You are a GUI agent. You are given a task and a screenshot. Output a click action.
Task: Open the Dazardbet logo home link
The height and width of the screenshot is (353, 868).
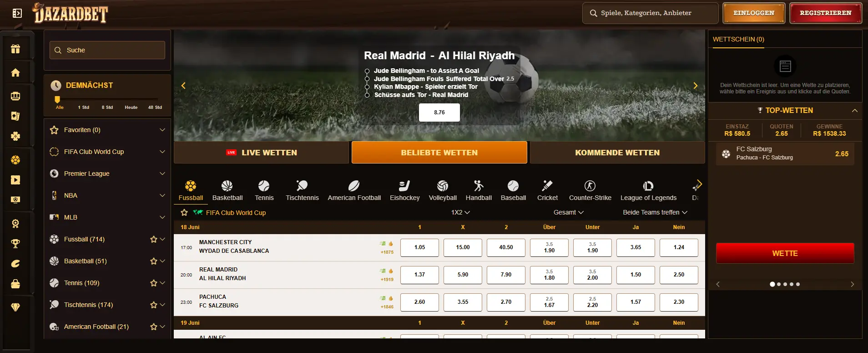[70, 13]
